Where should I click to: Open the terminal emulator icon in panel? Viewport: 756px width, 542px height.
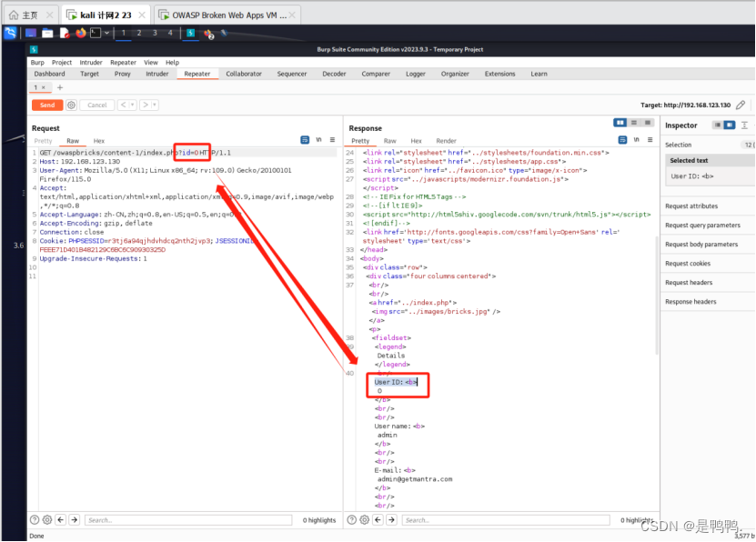pyautogui.click(x=96, y=33)
